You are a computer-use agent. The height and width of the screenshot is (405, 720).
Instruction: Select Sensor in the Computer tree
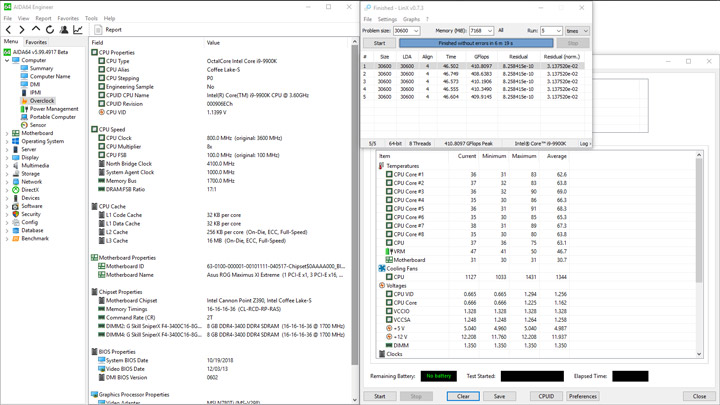[37, 125]
